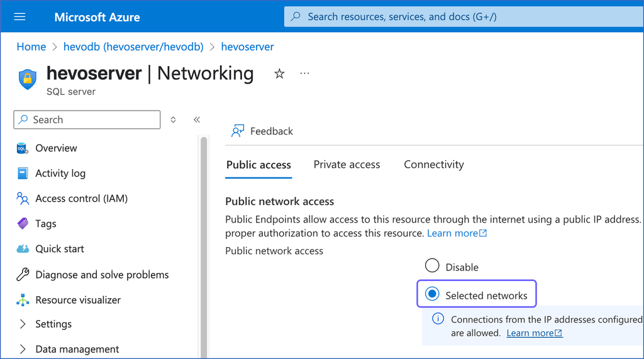Switch to the Connectivity tab

coord(434,165)
